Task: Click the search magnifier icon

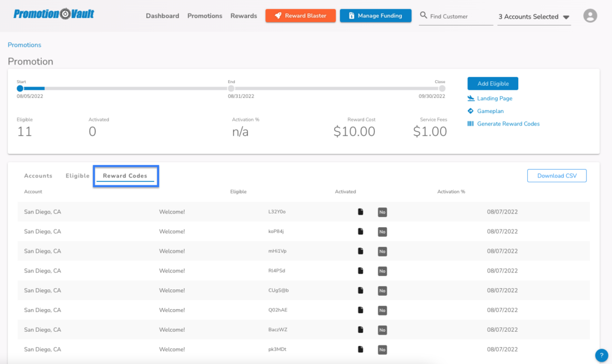Action: [424, 15]
